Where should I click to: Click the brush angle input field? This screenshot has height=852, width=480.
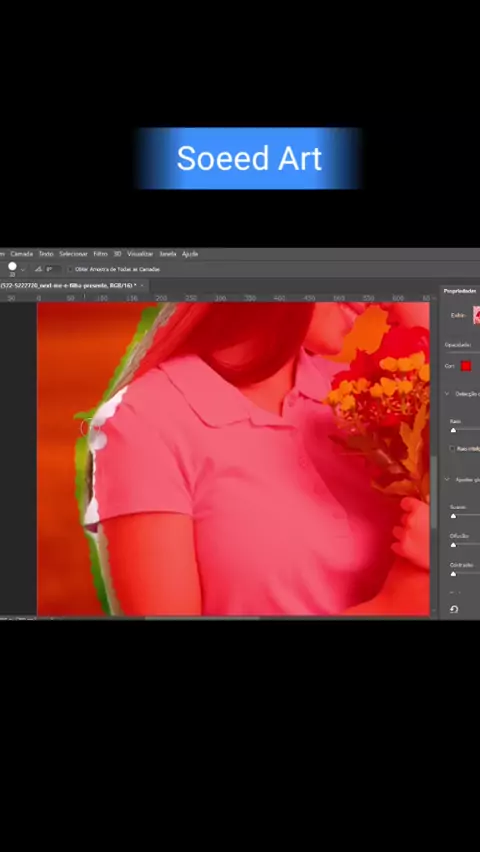[52, 269]
